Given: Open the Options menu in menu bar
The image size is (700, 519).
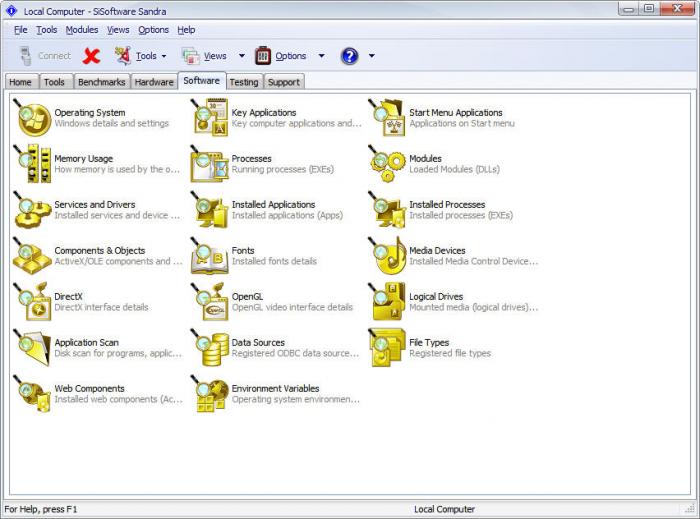Looking at the screenshot, I should (153, 30).
